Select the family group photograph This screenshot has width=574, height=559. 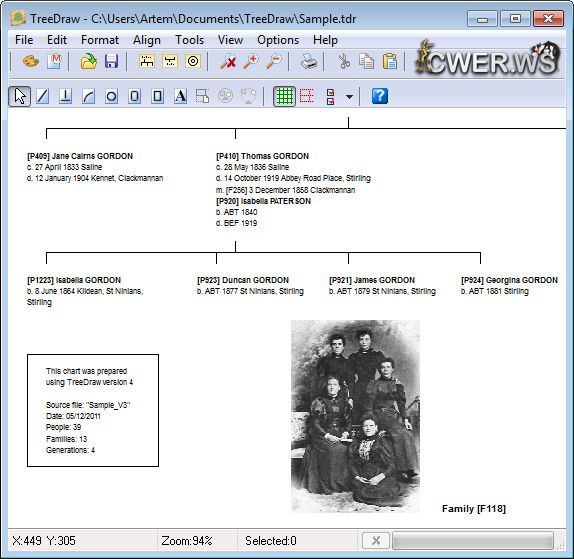pos(355,416)
